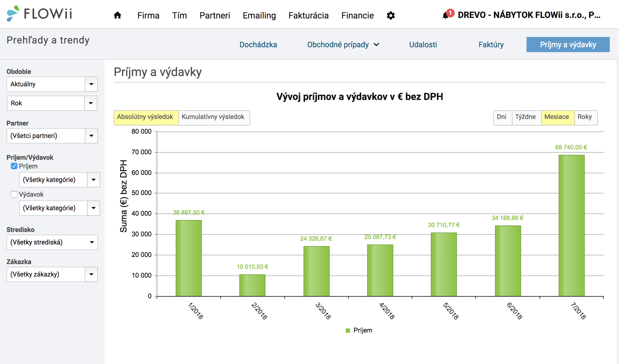
Task: Switch to the Udalosti tab
Action: [423, 45]
